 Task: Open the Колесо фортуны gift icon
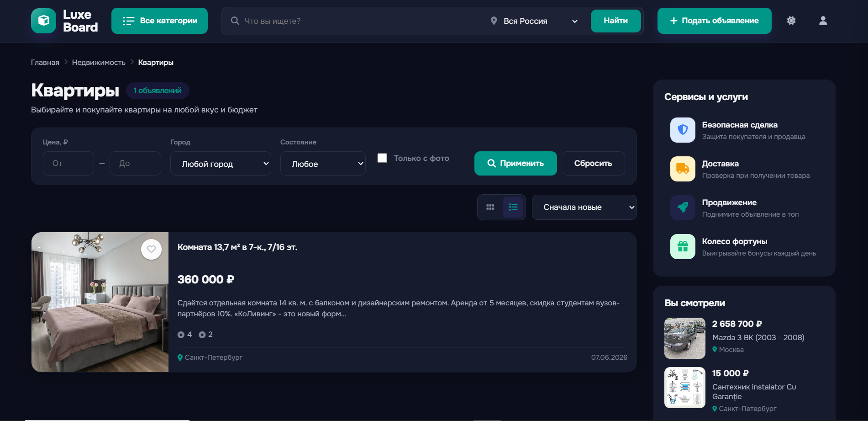pos(683,246)
